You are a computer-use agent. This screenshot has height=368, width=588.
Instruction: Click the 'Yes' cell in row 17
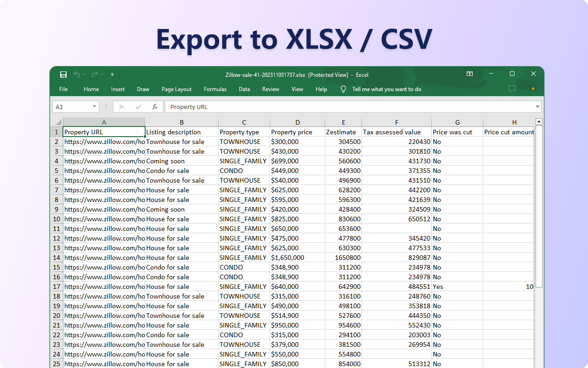tap(458, 287)
